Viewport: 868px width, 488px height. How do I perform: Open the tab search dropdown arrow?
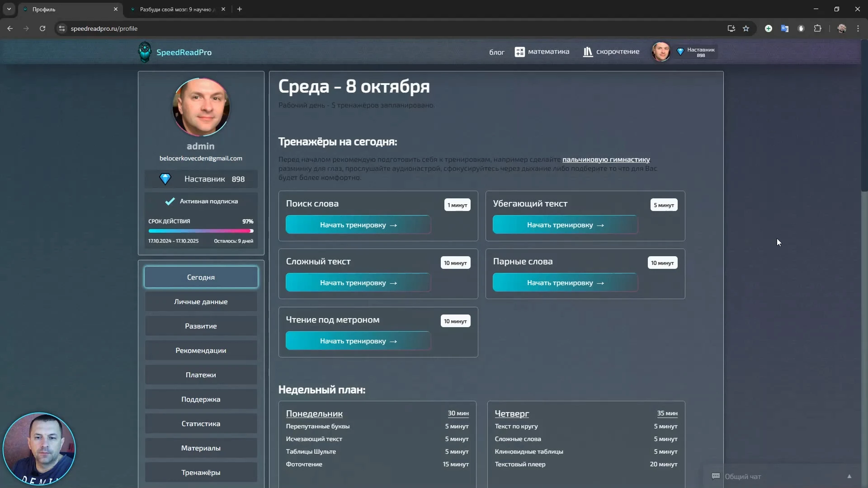coord(9,9)
